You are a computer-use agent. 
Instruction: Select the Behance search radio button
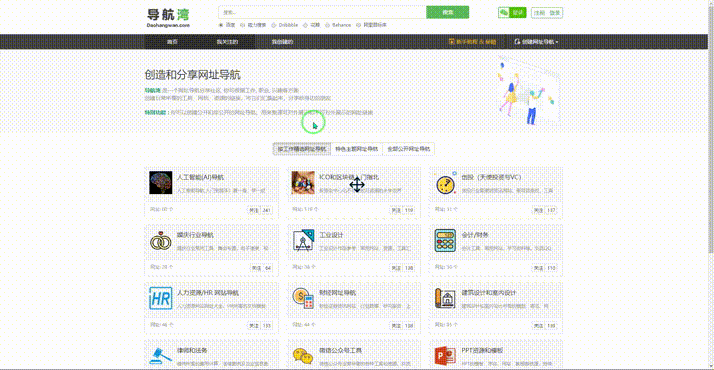point(327,25)
